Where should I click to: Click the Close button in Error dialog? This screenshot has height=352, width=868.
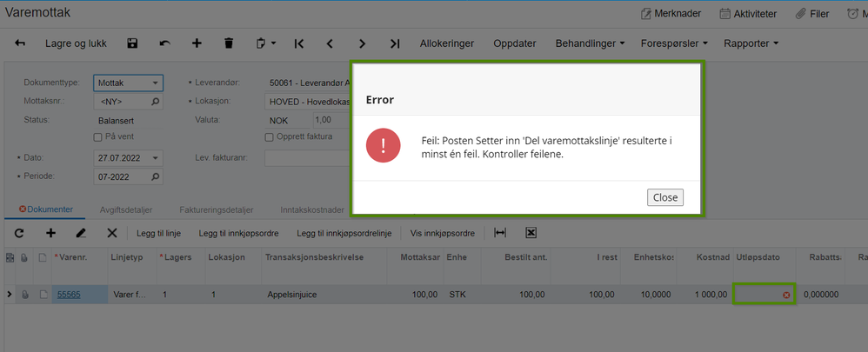664,197
